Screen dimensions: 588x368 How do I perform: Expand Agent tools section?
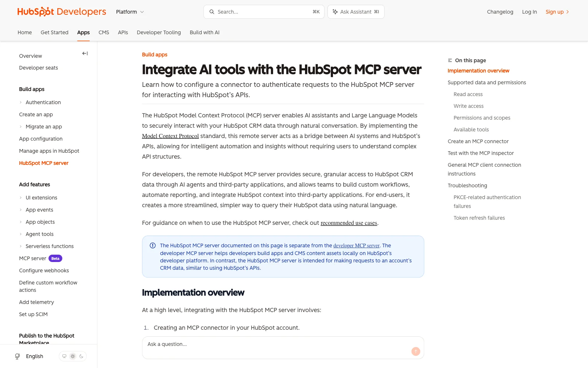point(21,234)
